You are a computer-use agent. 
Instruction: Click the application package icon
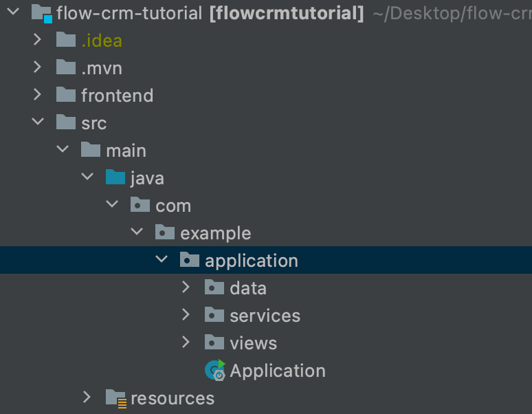coord(190,259)
